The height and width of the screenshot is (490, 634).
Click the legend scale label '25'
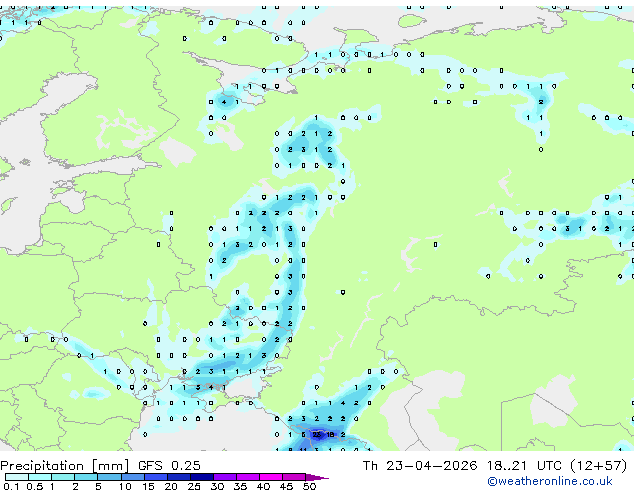(x=194, y=486)
